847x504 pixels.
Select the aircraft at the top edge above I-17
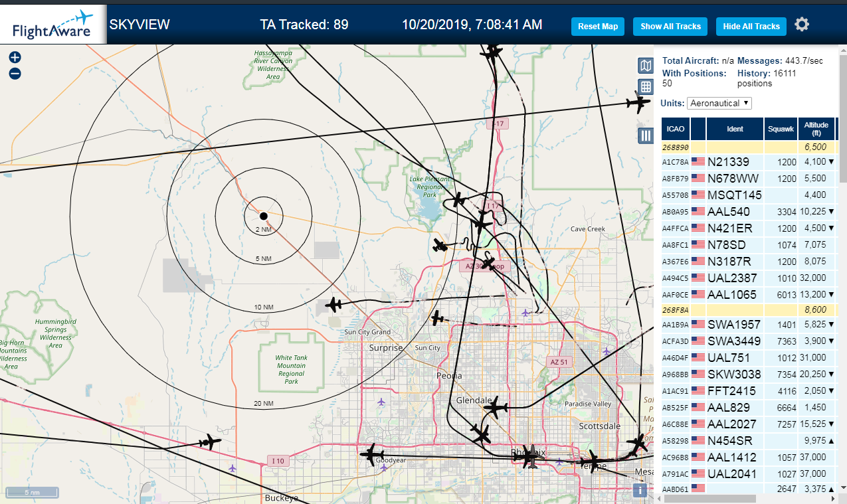coord(492,50)
